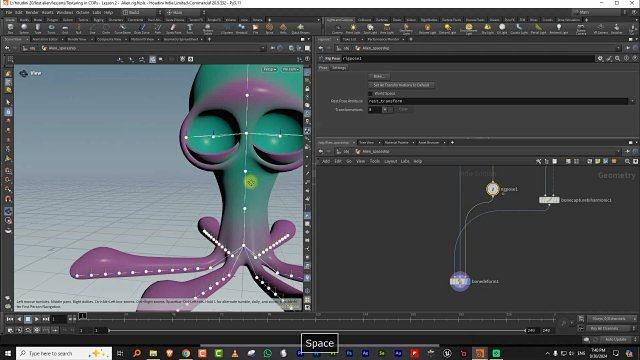Select the Grid shelf tool
Screen dimensions: 640x360
[x=65, y=29]
